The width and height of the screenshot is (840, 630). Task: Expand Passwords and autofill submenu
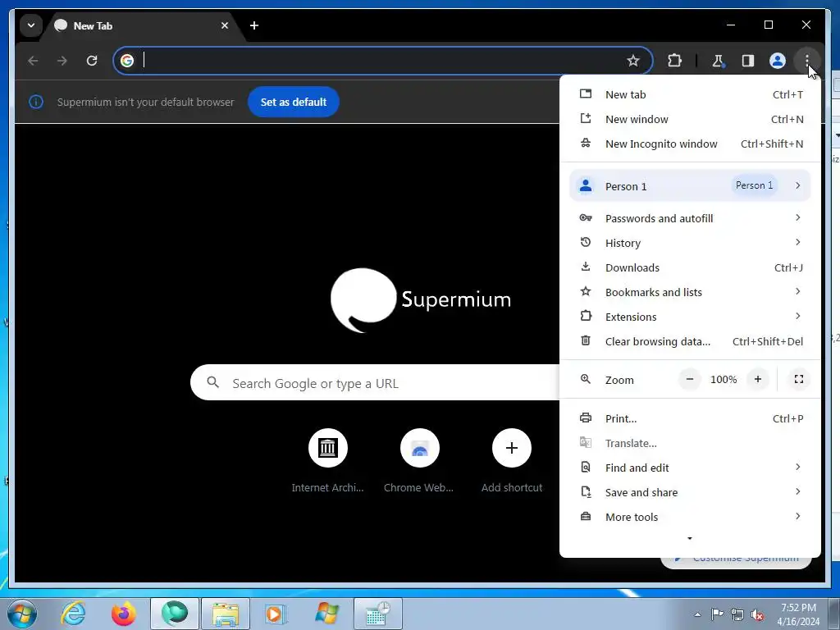[x=690, y=218]
